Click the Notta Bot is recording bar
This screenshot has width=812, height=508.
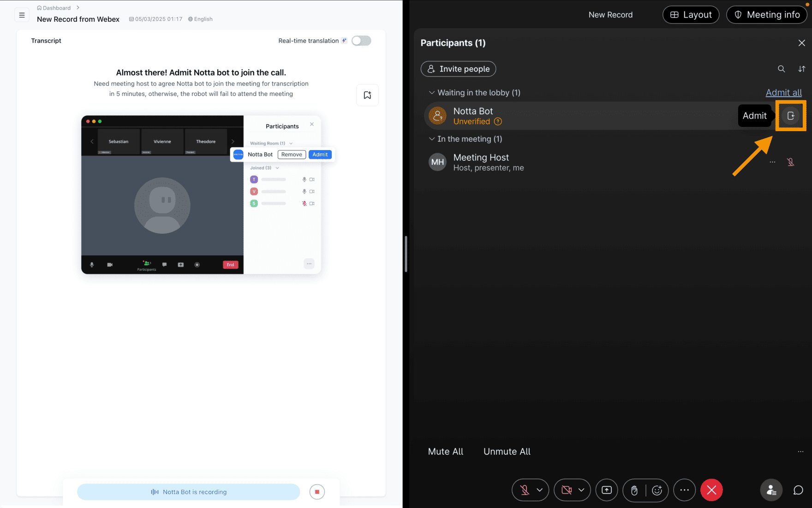pos(188,492)
